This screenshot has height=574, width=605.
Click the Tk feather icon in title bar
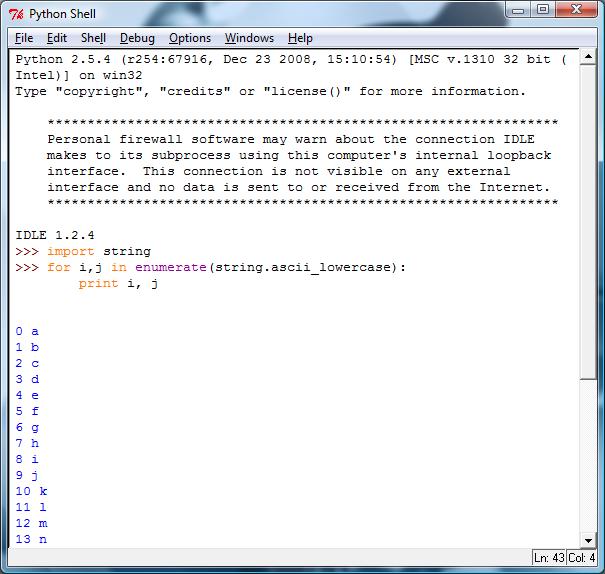click(15, 14)
